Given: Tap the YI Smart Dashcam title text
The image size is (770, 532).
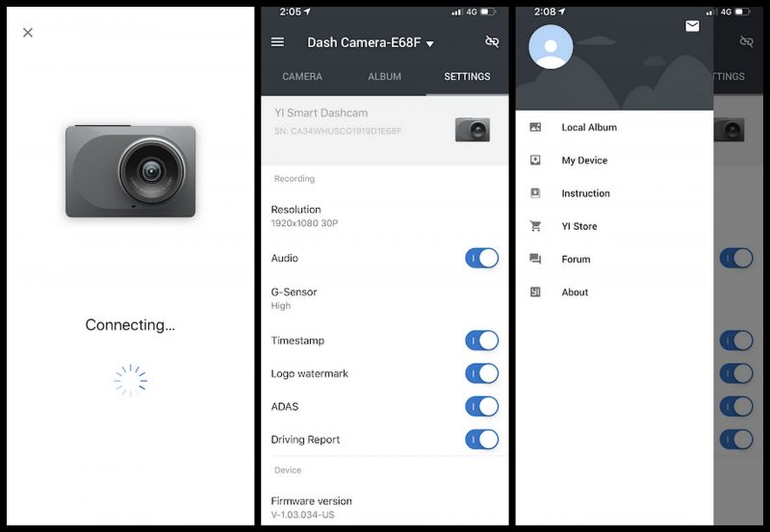Looking at the screenshot, I should (321, 113).
